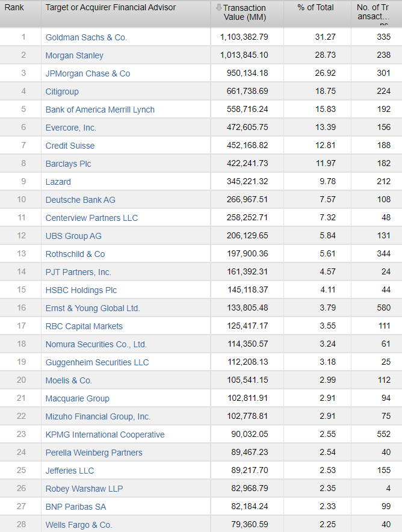Click the Guggenheim Securities LLC link
This screenshot has width=402, height=532.
[97, 362]
